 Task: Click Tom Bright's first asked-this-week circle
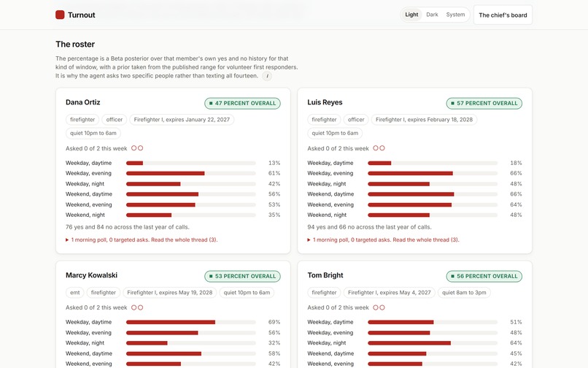pos(376,307)
